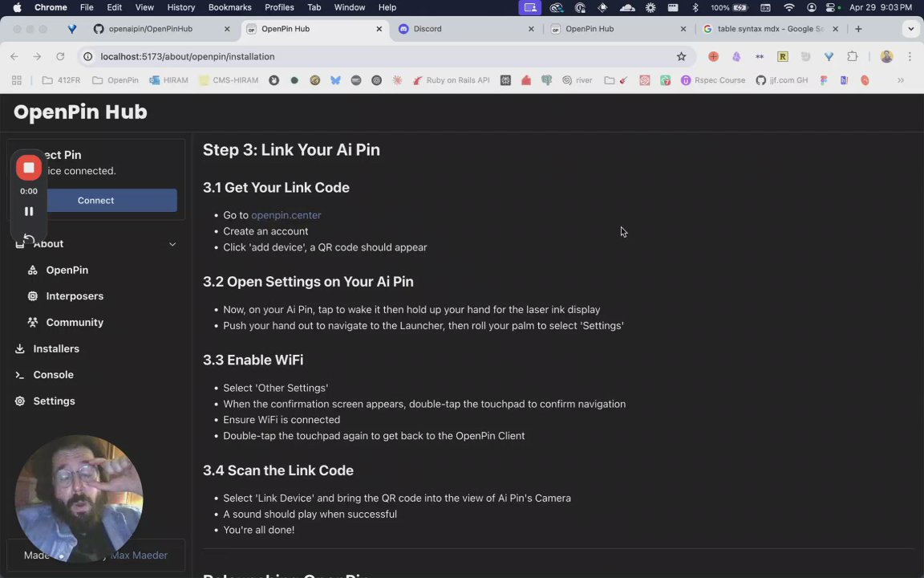Open the HIRAM bookmark
The width and height of the screenshot is (924, 578).
click(168, 80)
